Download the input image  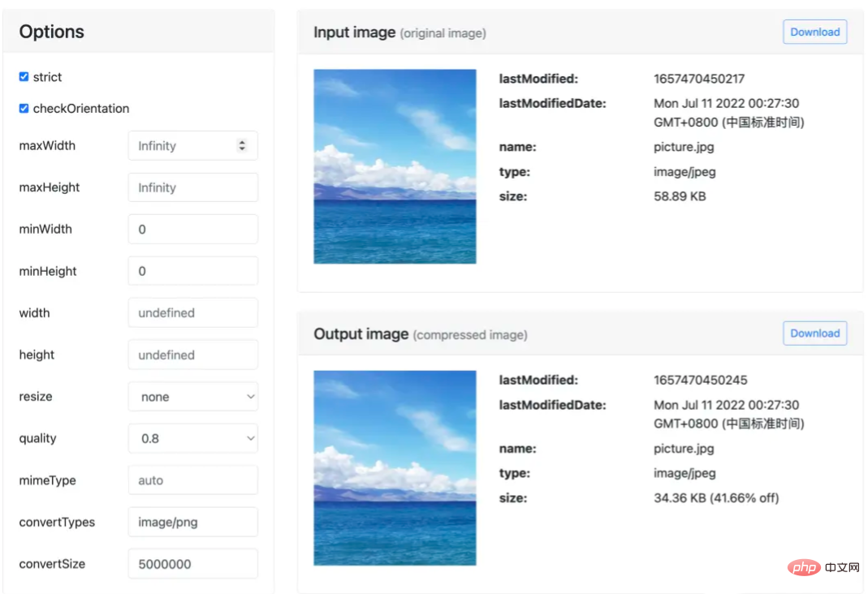pos(814,32)
